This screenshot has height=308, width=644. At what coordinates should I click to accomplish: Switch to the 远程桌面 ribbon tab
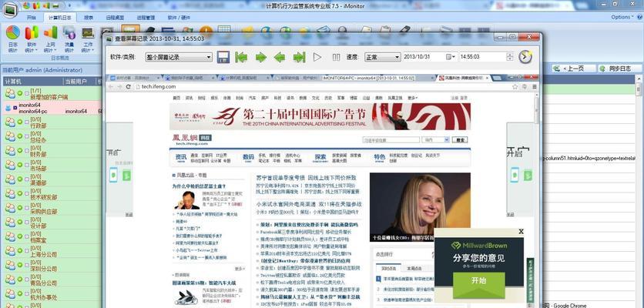pyautogui.click(x=115, y=18)
